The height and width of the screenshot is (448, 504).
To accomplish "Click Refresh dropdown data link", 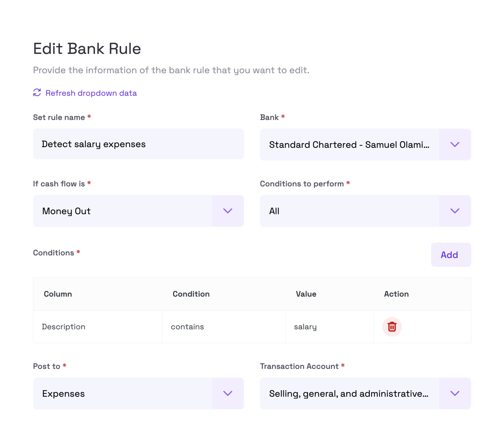I will click(x=91, y=93).
